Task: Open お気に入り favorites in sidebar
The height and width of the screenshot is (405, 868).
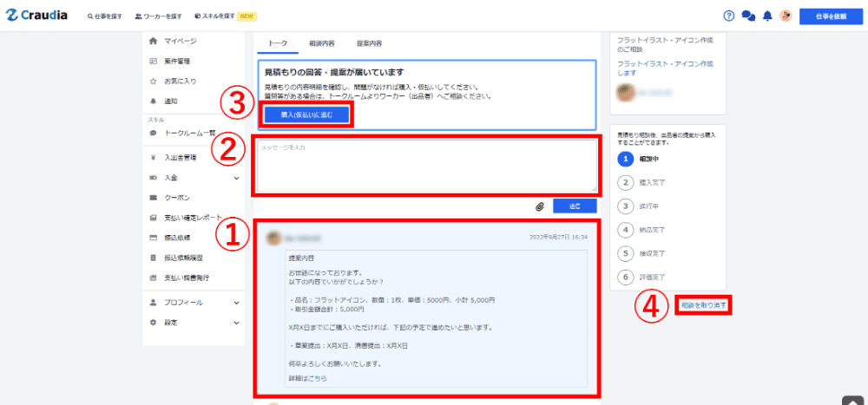Action: point(180,81)
